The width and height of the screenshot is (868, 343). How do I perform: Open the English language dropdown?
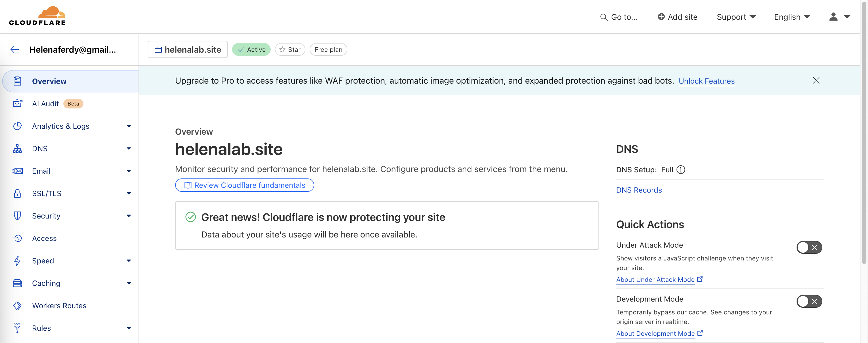[x=792, y=17]
